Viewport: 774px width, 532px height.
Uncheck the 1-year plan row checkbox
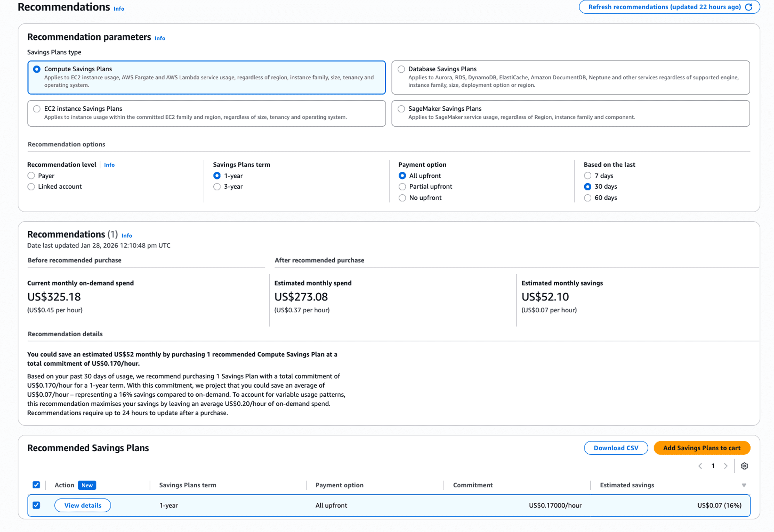pos(36,505)
